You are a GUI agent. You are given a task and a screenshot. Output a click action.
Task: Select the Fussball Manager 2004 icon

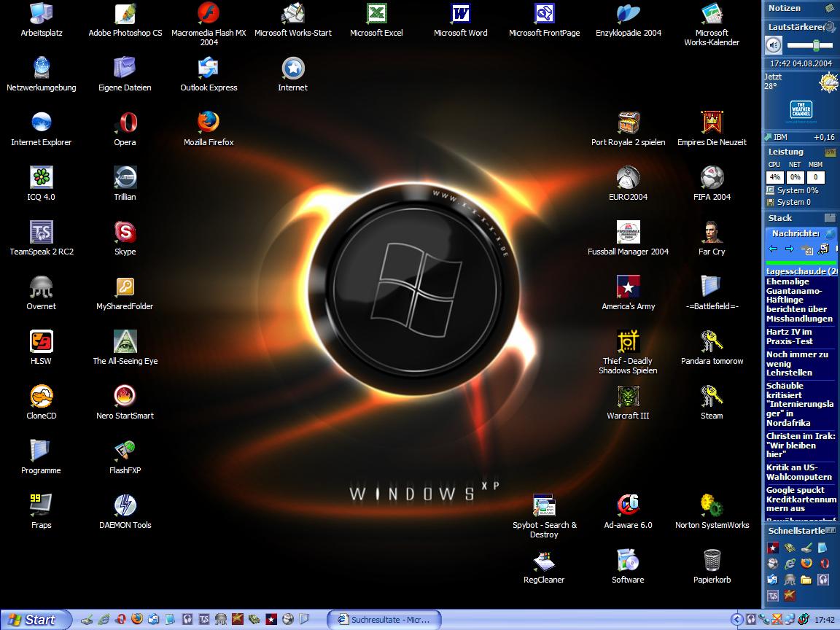click(x=628, y=232)
